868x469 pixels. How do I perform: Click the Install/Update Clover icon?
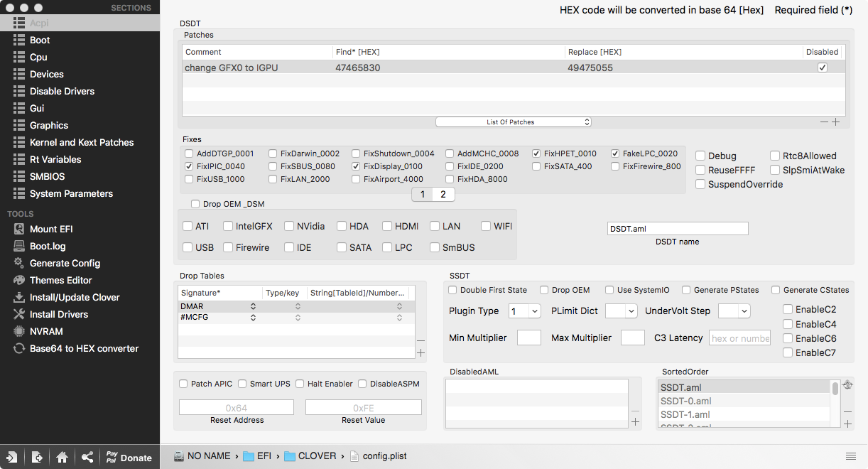(x=19, y=297)
